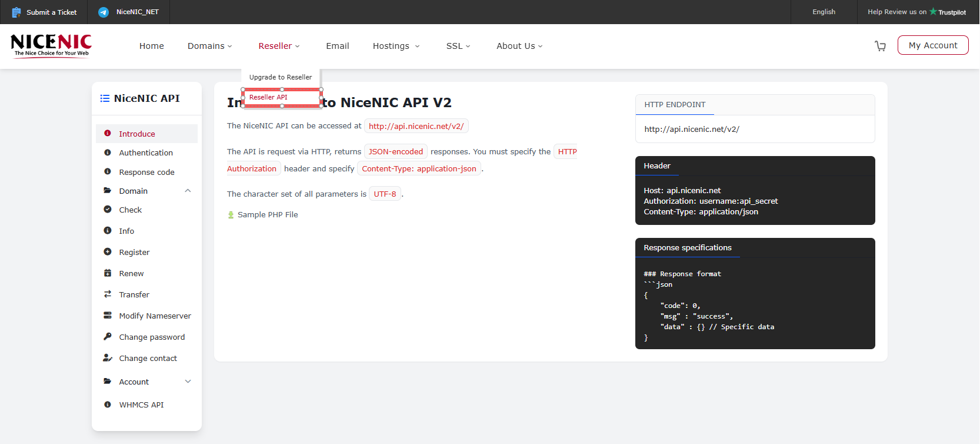Viewport: 980px width, 444px height.
Task: Click the server icon for Modify Nameserver
Action: pos(108,316)
